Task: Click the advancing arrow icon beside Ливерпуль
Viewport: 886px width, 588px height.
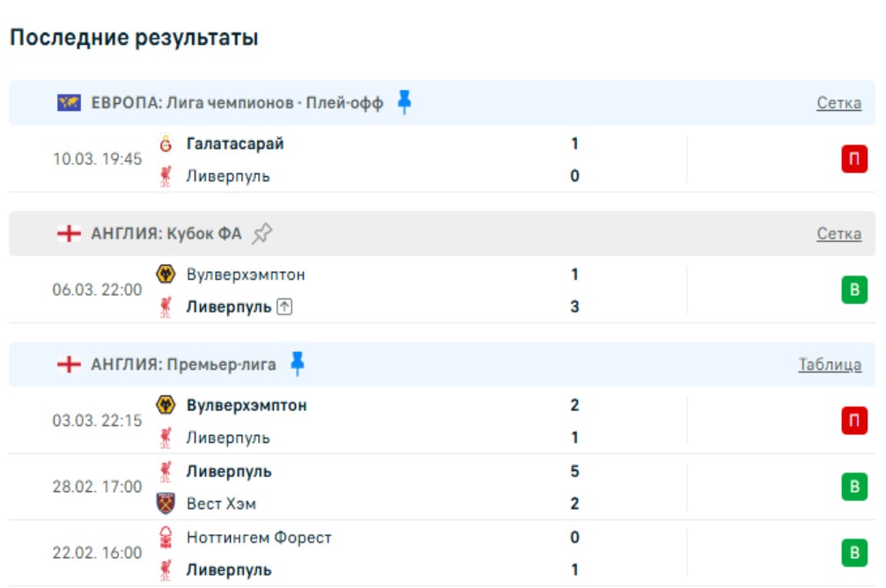Action: point(284,307)
